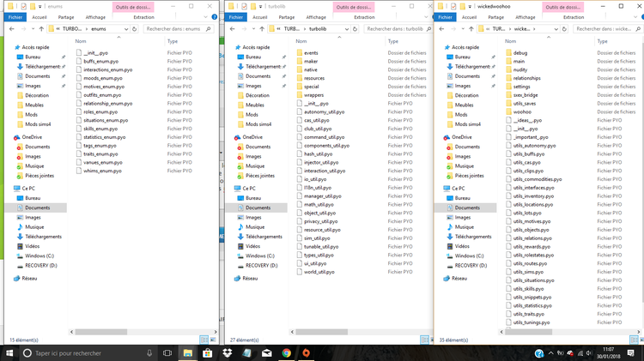Open the events folder in turbolib
Screen dimensions: 644x361
(x=311, y=53)
